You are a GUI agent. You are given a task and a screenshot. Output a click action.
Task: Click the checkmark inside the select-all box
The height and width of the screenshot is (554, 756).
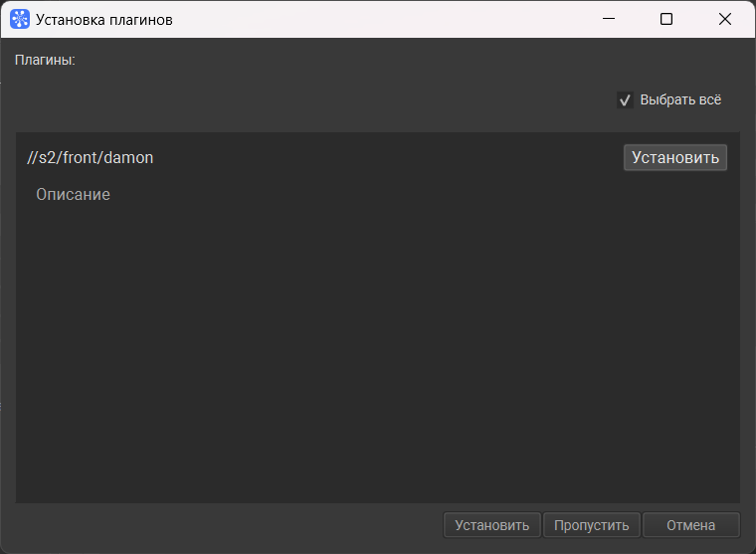pyautogui.click(x=625, y=100)
